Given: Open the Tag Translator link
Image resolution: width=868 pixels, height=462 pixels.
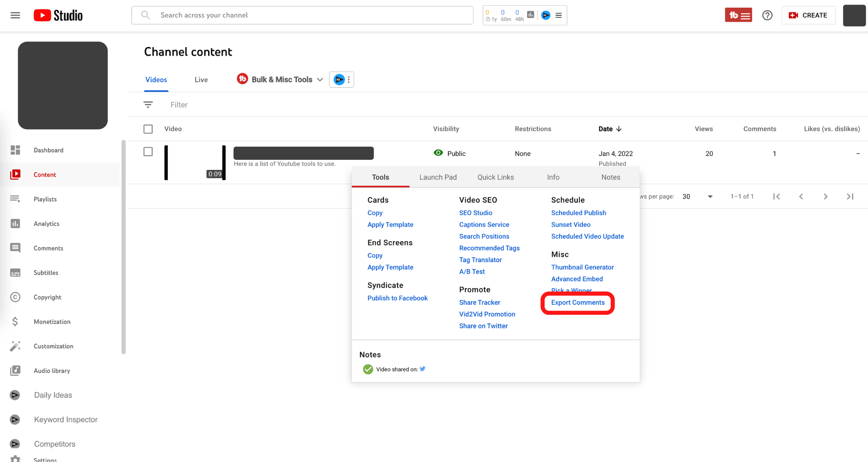Looking at the screenshot, I should pyautogui.click(x=480, y=260).
